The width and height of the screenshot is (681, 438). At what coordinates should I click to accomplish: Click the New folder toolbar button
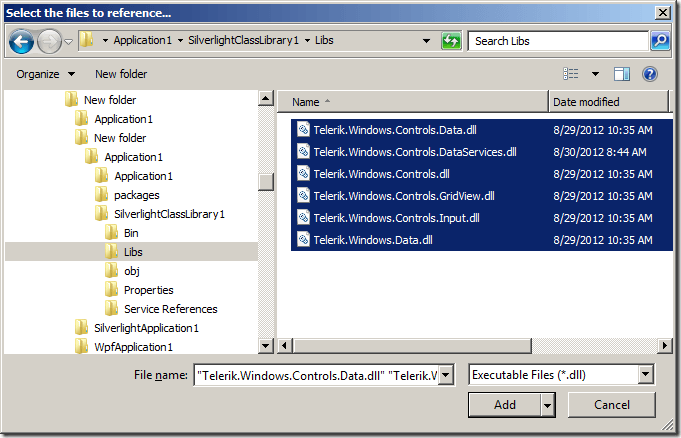click(x=121, y=74)
